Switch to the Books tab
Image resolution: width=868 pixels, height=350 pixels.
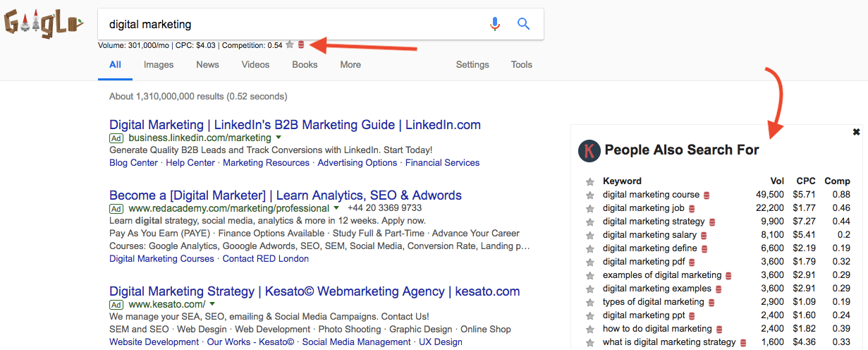click(x=305, y=64)
